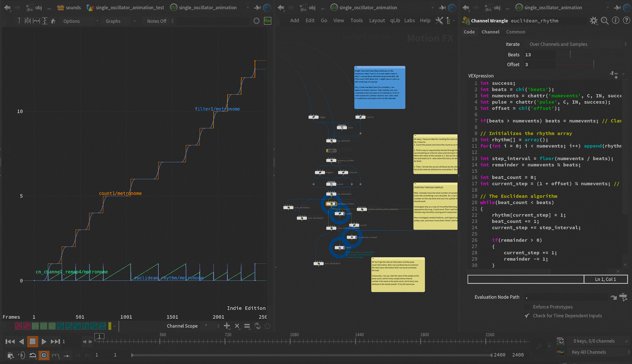Expand the network editor path dropdown arrow
The width and height of the screenshot is (632, 364).
coord(433,8)
